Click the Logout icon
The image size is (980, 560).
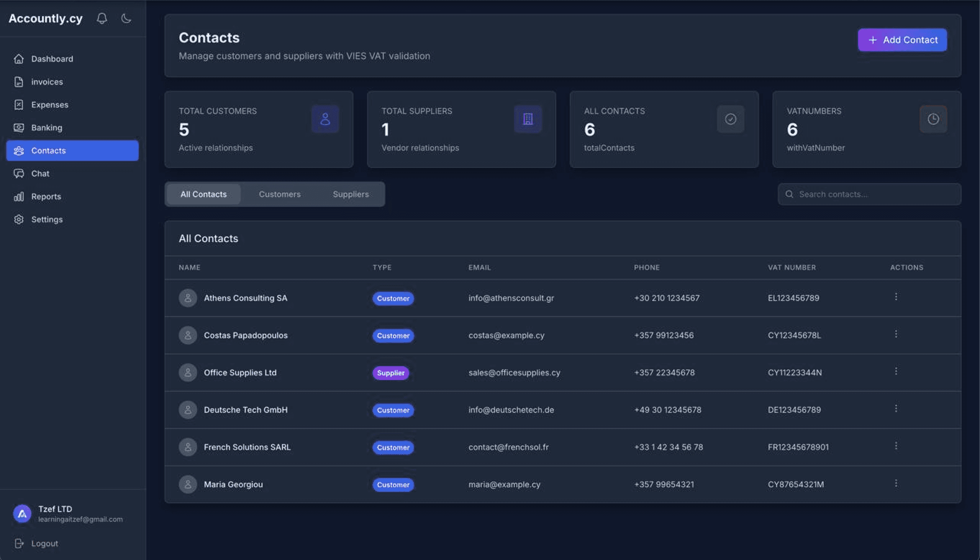coord(19,543)
